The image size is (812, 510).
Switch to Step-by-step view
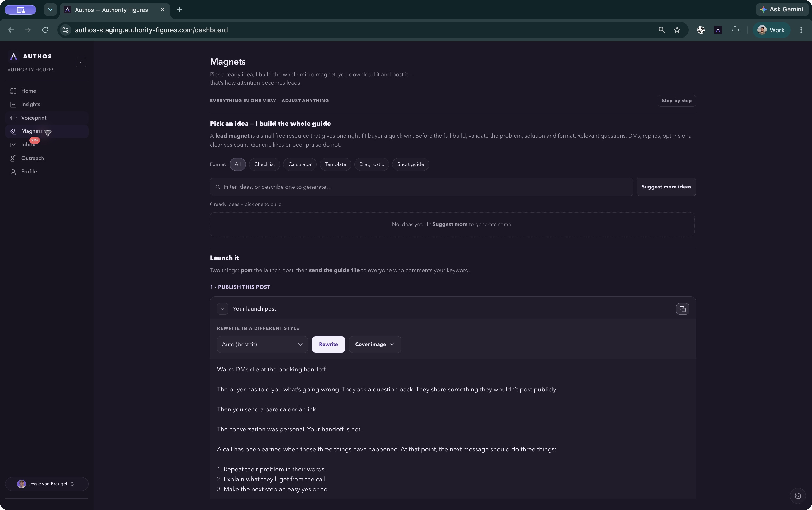(x=677, y=101)
